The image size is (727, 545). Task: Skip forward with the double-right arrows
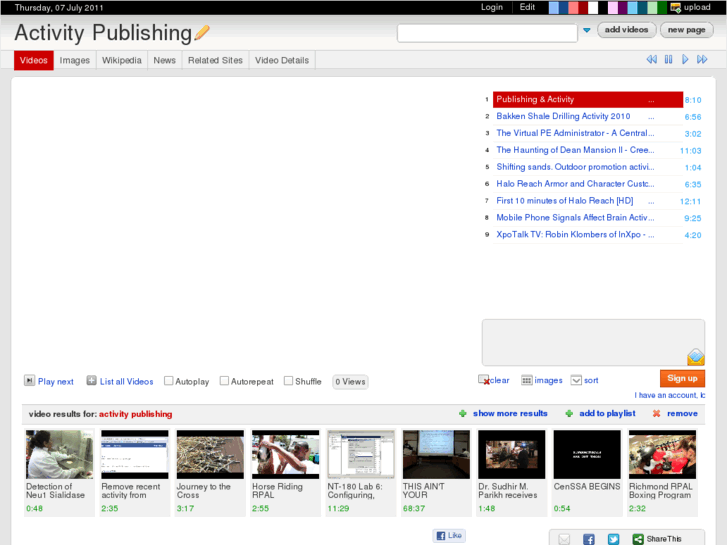coord(702,59)
